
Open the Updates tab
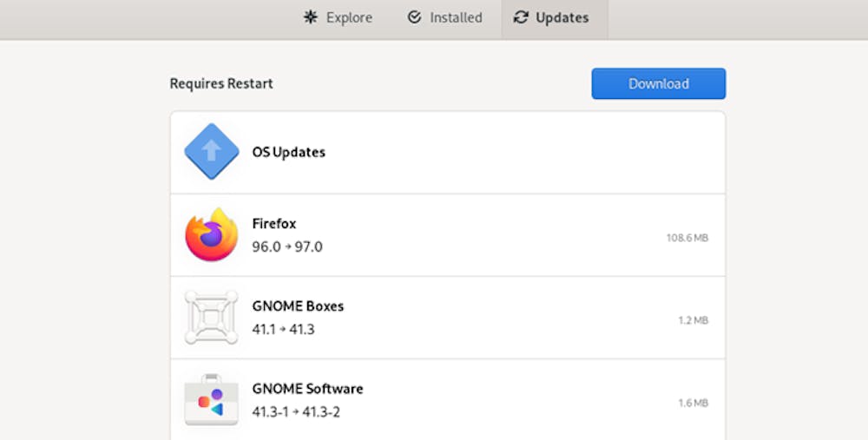pos(554,17)
